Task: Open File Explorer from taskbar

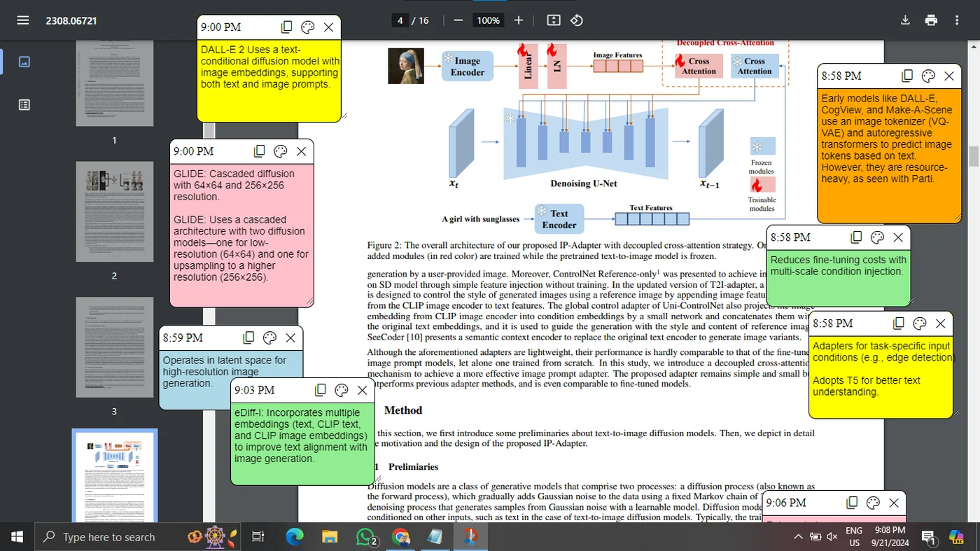Action: point(330,537)
